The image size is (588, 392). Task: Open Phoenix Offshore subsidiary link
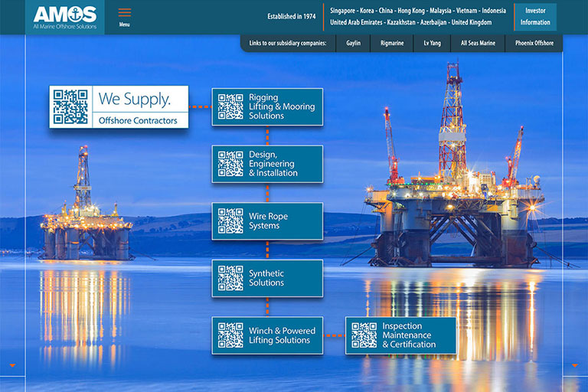click(534, 43)
